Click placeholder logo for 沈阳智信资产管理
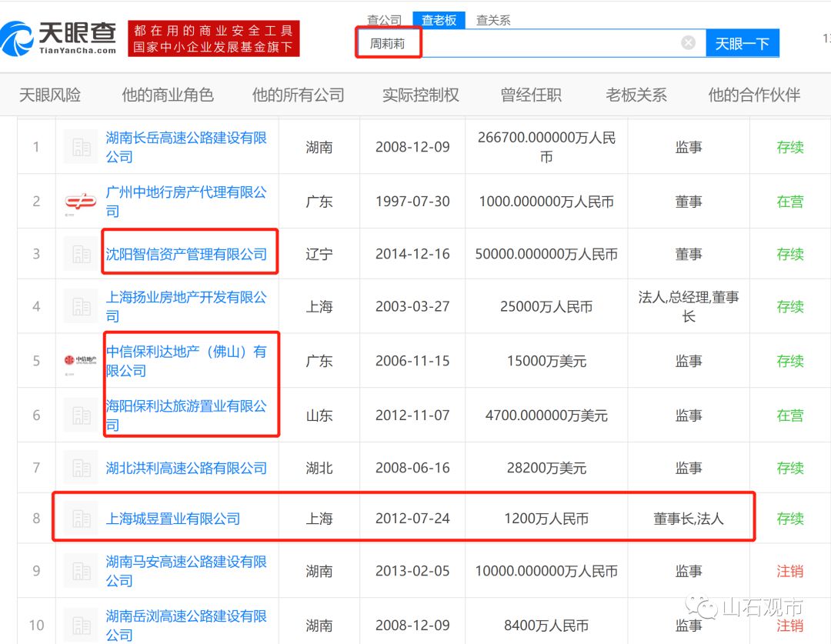Viewport: 831px width, 644px height. coord(80,254)
